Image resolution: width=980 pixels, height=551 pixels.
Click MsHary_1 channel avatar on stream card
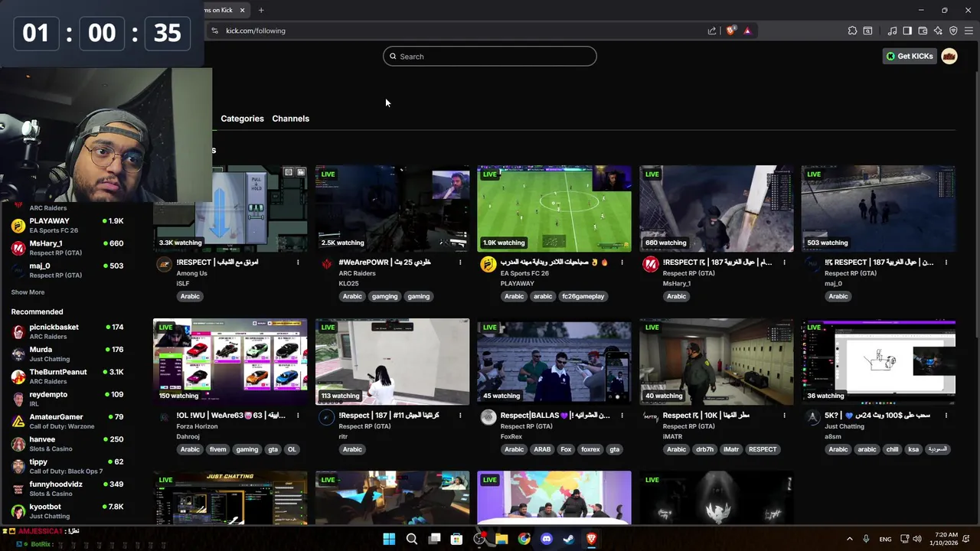point(651,264)
